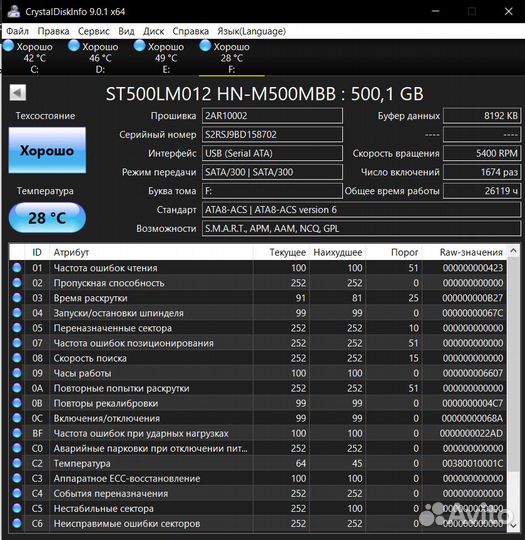Click status orb for attribute C6 uncorrectable sectors
Image resolution: width=525 pixels, height=540 pixels.
(17, 523)
